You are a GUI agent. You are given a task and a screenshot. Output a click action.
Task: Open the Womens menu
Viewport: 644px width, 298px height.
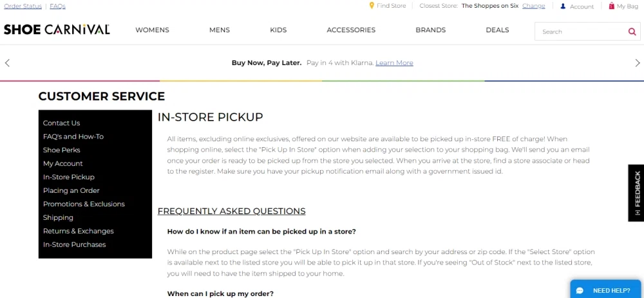point(152,30)
